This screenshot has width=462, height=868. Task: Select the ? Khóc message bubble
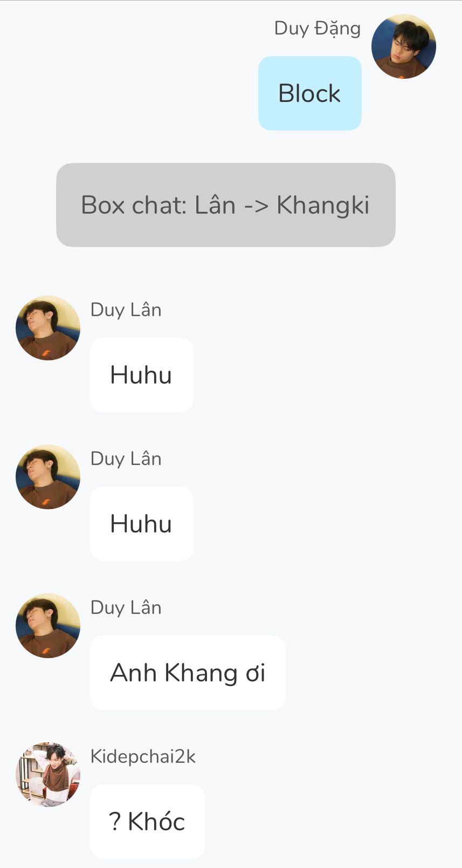147,822
